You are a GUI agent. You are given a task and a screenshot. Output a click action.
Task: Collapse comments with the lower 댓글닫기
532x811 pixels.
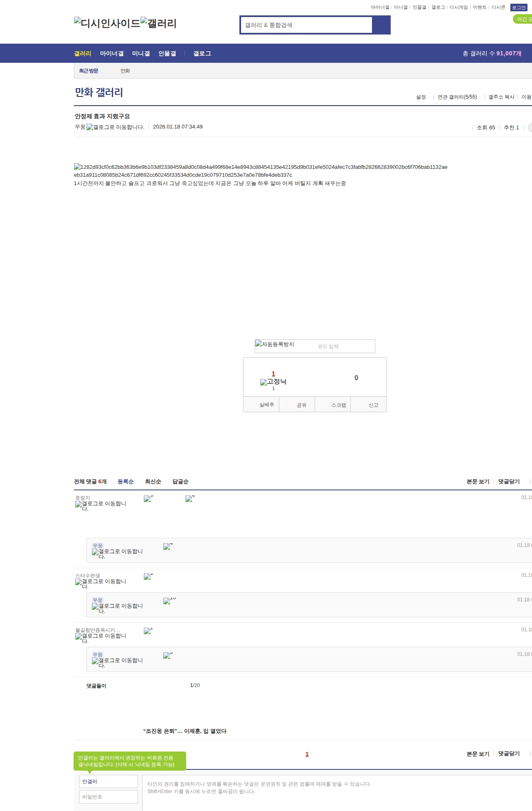(509, 754)
